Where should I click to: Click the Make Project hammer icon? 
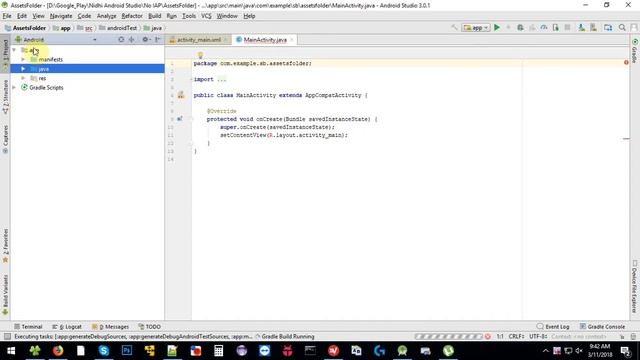(x=454, y=27)
